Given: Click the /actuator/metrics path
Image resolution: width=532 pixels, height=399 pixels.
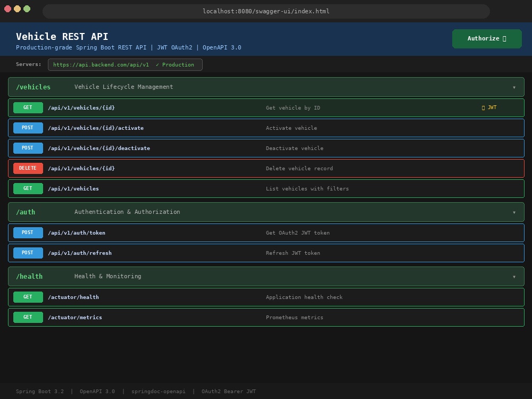Looking at the screenshot, I should (75, 318).
